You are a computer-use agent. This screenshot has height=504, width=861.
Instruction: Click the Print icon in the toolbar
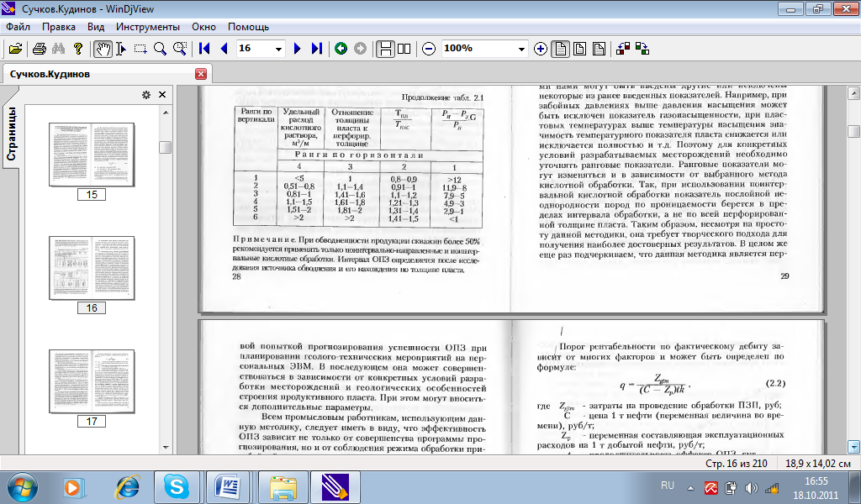pos(39,49)
